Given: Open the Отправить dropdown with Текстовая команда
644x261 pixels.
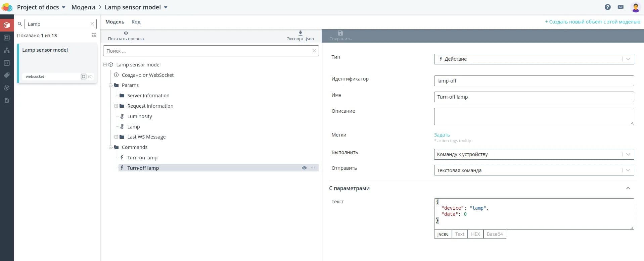Looking at the screenshot, I should coord(534,170).
